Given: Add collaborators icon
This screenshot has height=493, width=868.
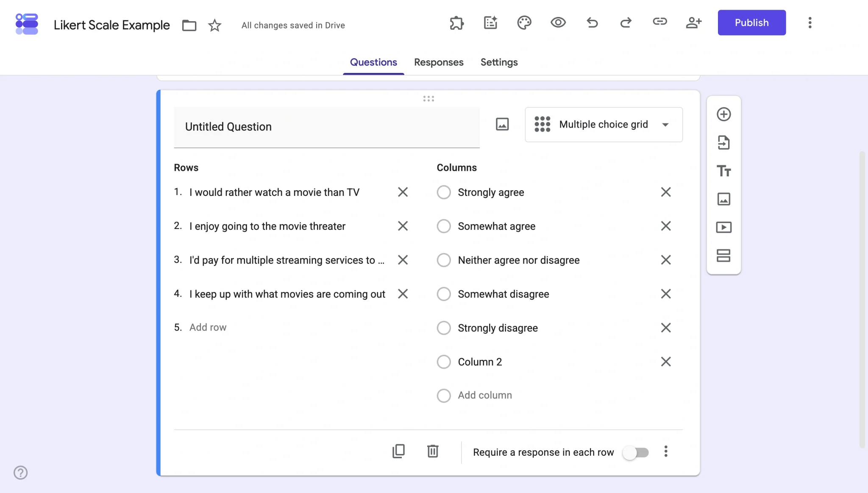Looking at the screenshot, I should (x=694, y=22).
